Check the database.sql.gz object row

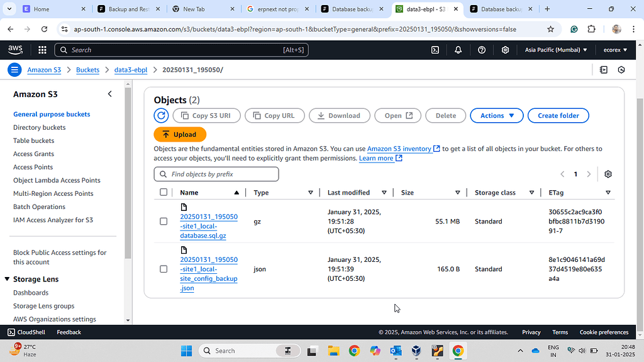pos(164,222)
